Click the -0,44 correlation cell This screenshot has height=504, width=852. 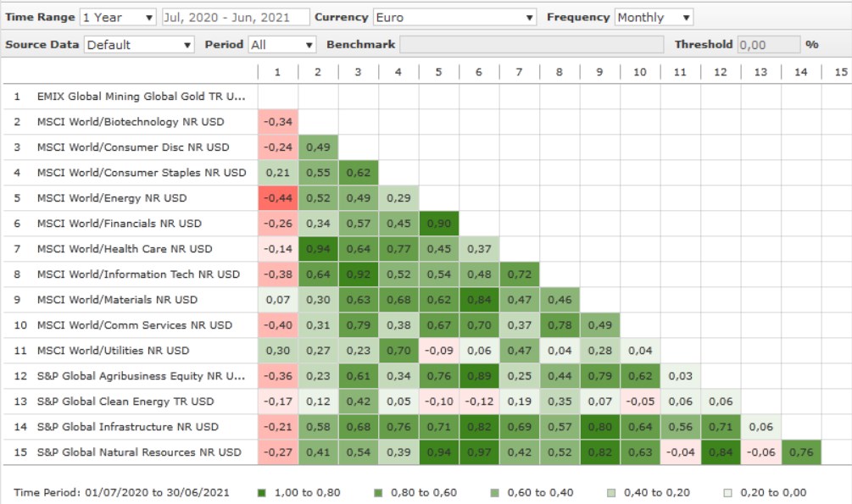click(277, 198)
